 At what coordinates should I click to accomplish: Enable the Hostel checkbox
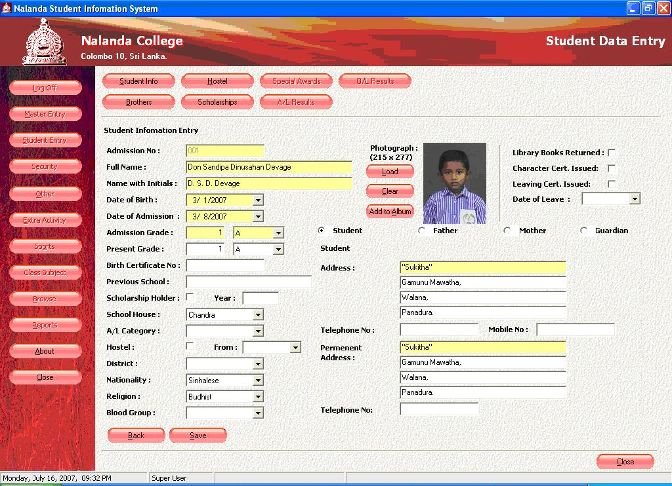tap(190, 346)
